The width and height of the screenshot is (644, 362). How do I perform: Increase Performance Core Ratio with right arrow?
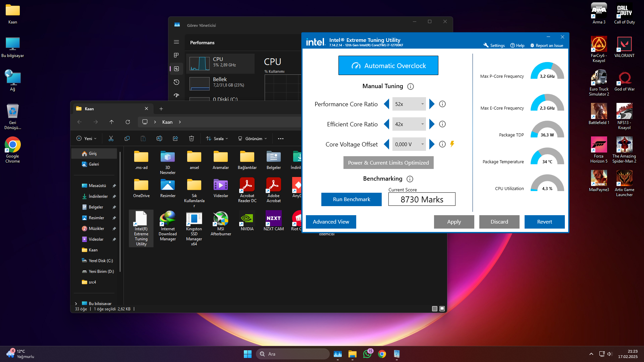[432, 104]
